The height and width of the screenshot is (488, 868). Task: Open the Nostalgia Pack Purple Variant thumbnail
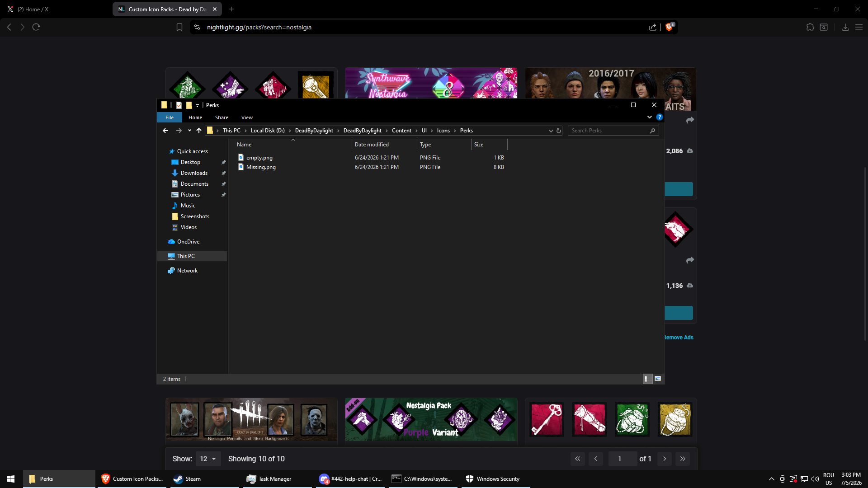click(431, 419)
